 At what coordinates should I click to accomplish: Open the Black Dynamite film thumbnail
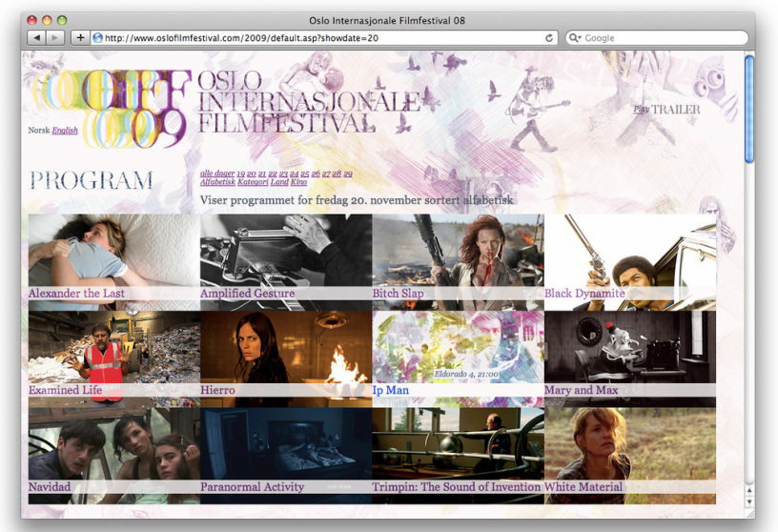(x=630, y=262)
